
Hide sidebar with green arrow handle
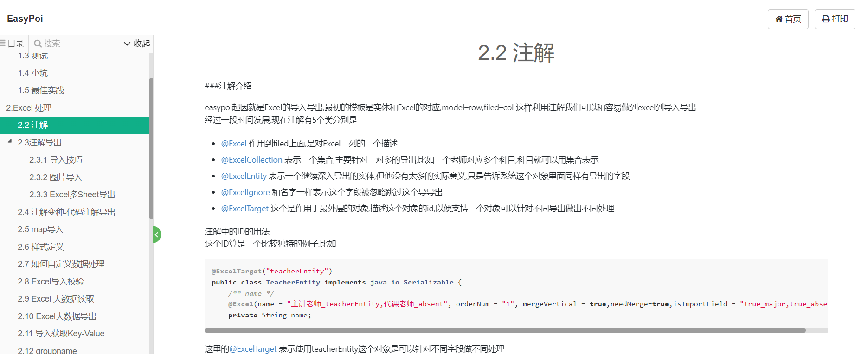pyautogui.click(x=157, y=234)
